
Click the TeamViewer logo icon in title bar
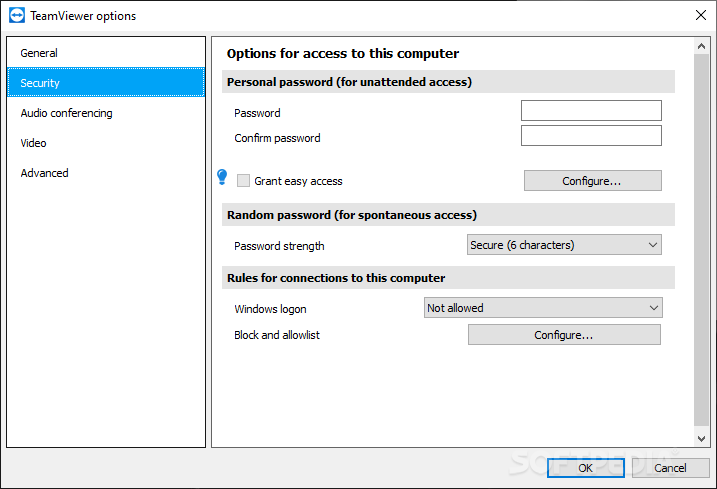(17, 15)
